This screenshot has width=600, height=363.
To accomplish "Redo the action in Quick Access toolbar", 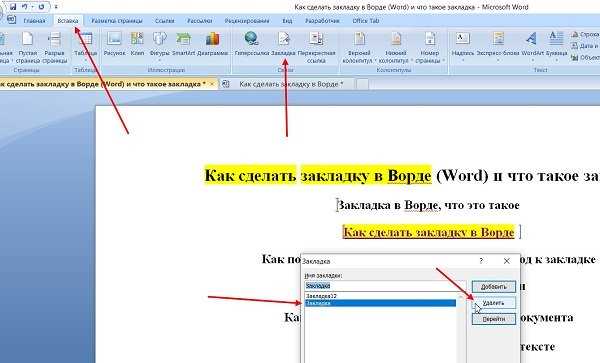I will pos(41,7).
